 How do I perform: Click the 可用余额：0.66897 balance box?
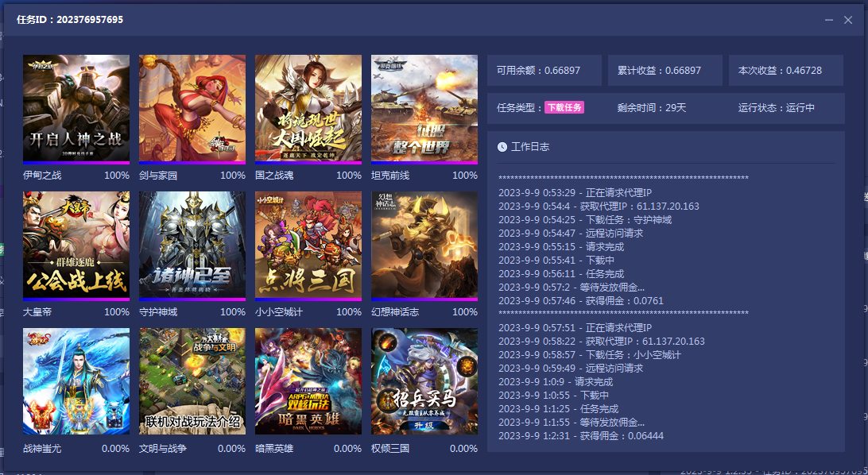coord(544,70)
